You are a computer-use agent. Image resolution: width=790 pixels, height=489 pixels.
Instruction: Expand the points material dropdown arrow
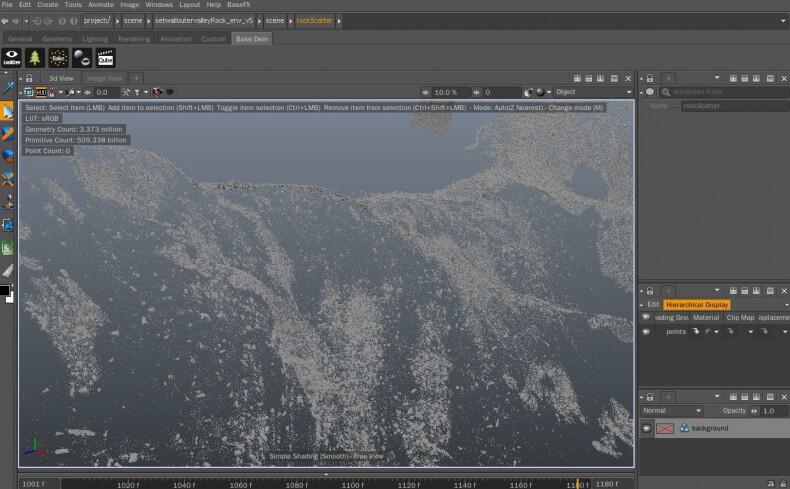[716, 332]
